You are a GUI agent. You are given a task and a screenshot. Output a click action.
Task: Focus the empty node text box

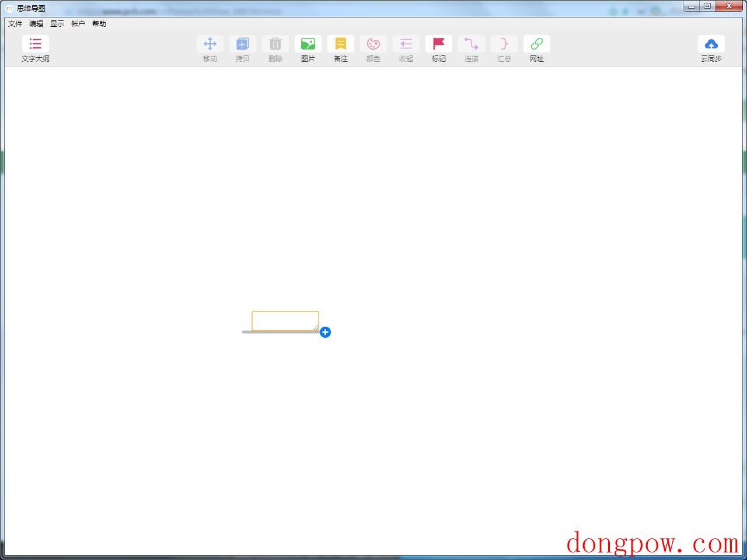[285, 321]
